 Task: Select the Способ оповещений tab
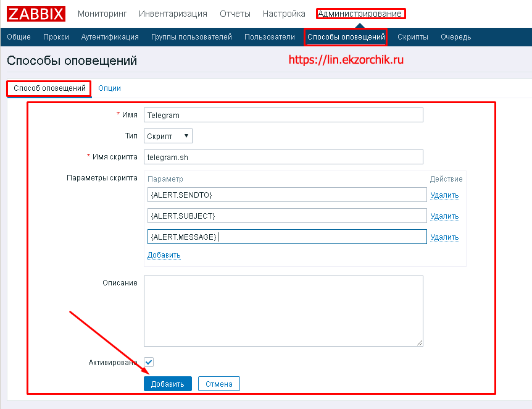[49, 88]
